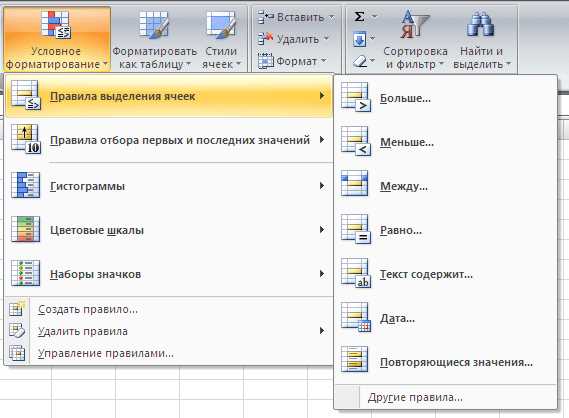Click the Правила выделения ячеек icon
Image resolution: width=569 pixels, height=418 pixels.
(26, 95)
